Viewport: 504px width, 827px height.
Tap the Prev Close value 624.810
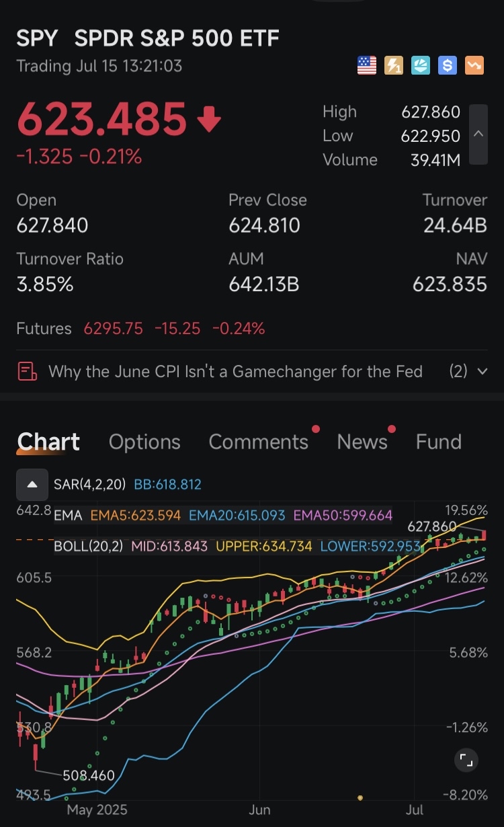tap(265, 225)
